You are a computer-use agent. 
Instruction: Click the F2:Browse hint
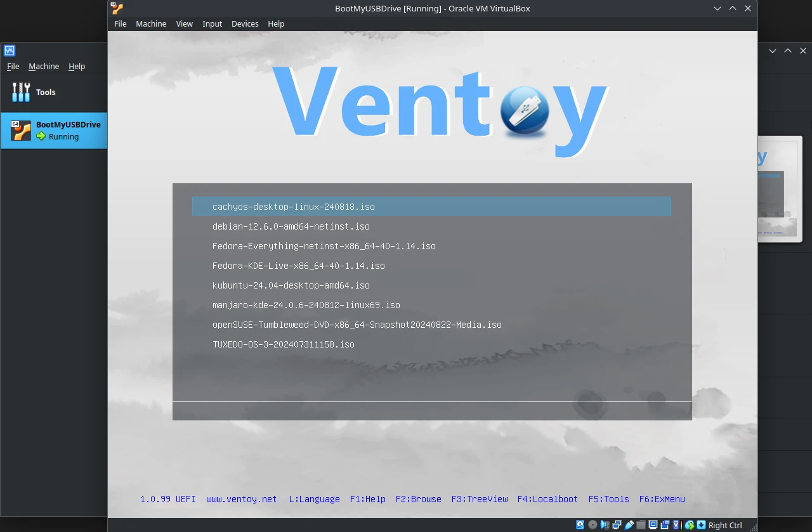(x=419, y=499)
